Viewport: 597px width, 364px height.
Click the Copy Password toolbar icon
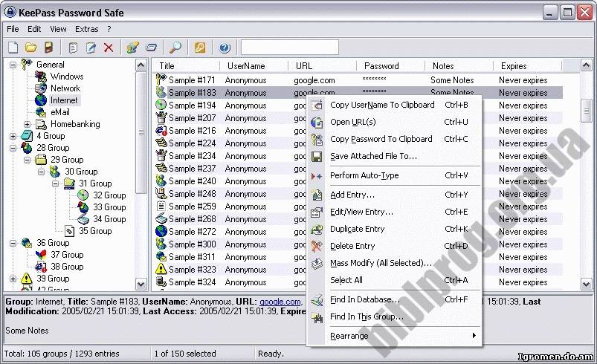[151, 48]
